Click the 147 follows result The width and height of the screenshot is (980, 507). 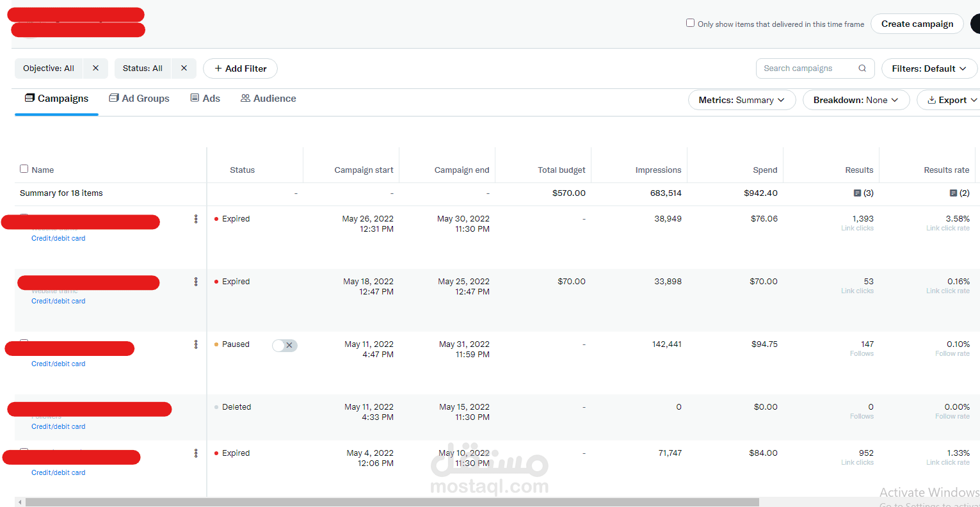tap(867, 344)
